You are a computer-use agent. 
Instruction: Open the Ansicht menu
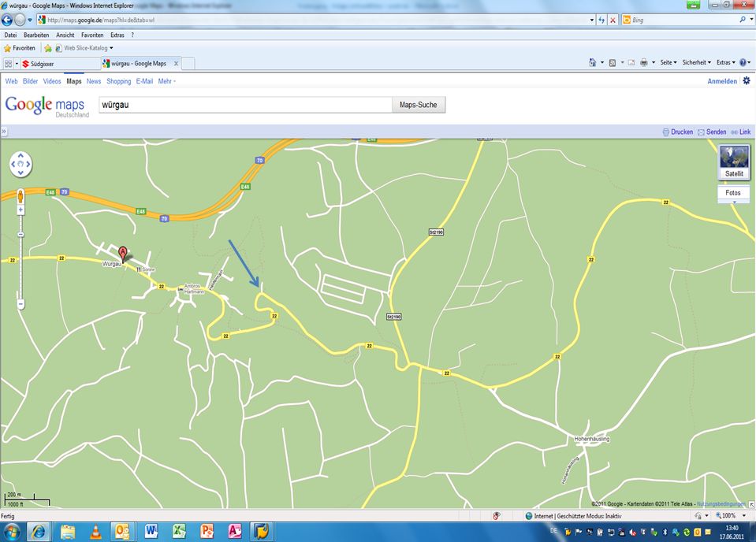coord(65,35)
